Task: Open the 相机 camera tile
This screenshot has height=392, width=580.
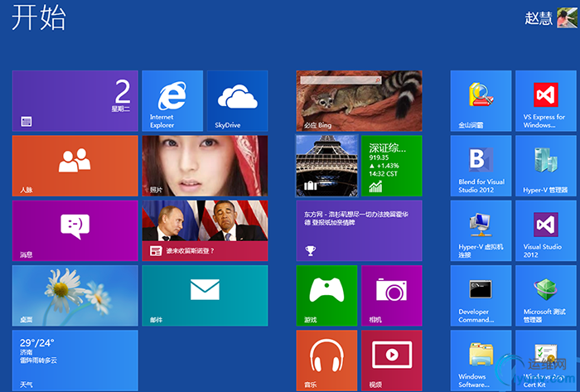Action: pyautogui.click(x=391, y=294)
